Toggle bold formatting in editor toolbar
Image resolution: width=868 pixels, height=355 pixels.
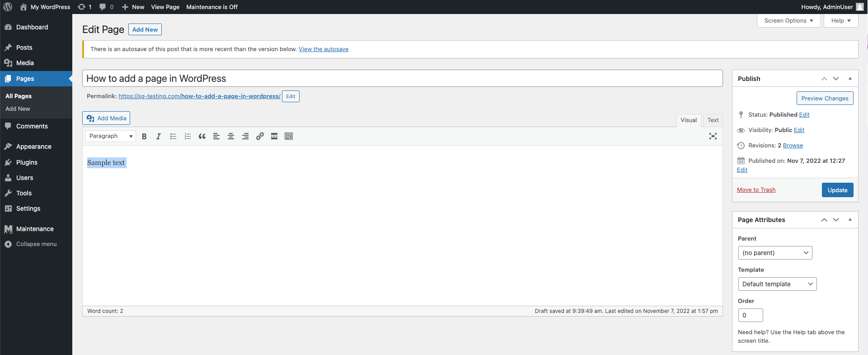(x=144, y=136)
